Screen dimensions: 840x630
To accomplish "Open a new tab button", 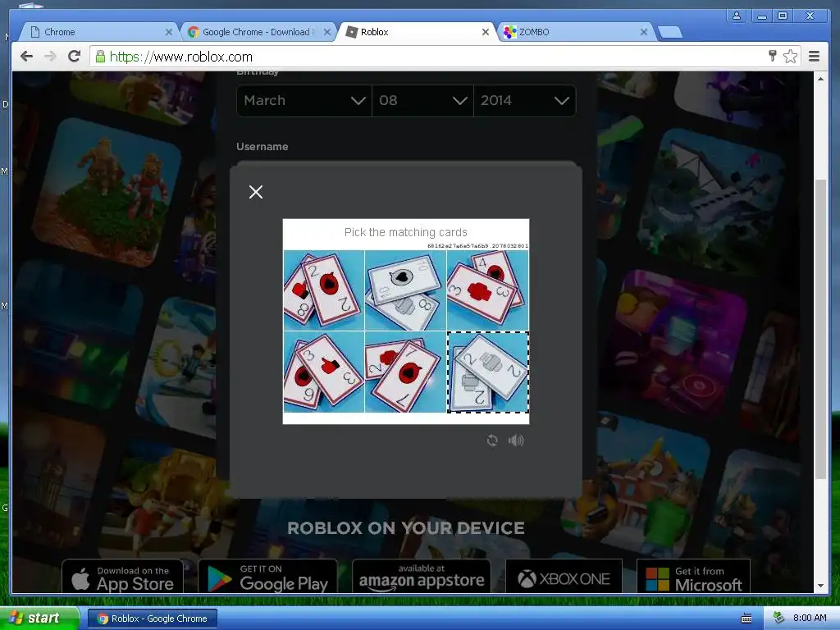I will point(669,33).
